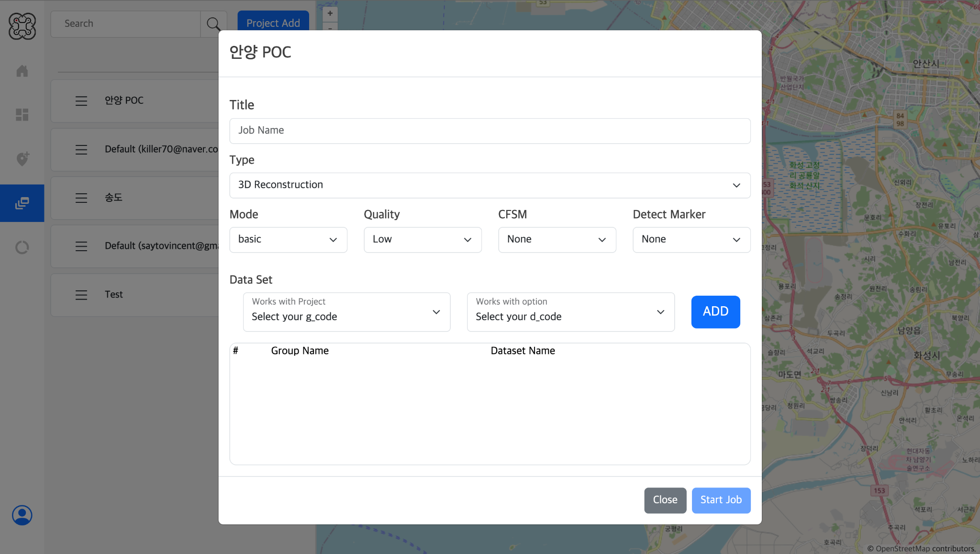Click the Start Job button to begin
Image resolution: width=980 pixels, height=554 pixels.
721,500
